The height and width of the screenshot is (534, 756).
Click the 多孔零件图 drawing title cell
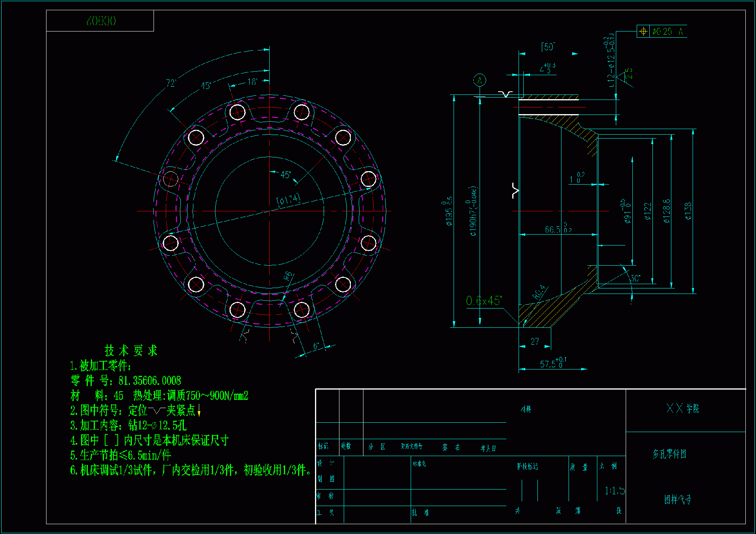[669, 454]
